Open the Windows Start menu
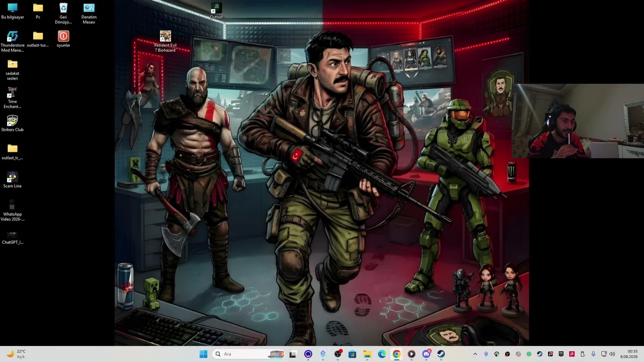Image resolution: width=644 pixels, height=362 pixels. click(x=203, y=354)
